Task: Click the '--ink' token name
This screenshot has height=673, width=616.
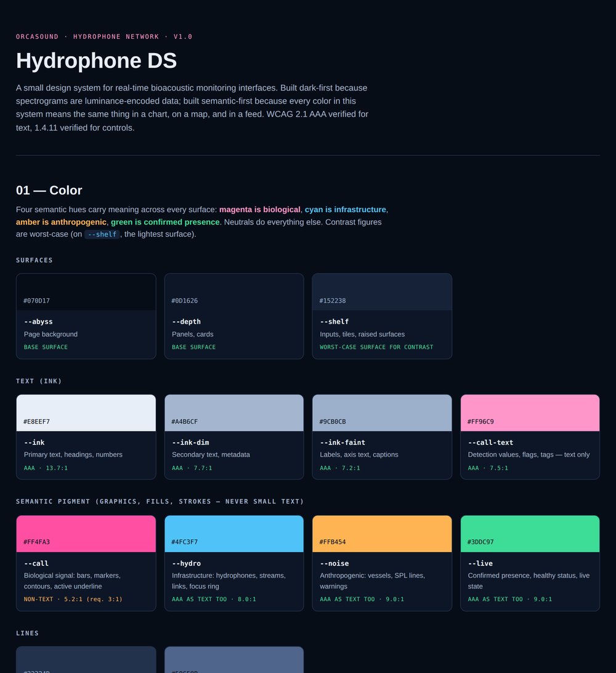Action: 34,443
